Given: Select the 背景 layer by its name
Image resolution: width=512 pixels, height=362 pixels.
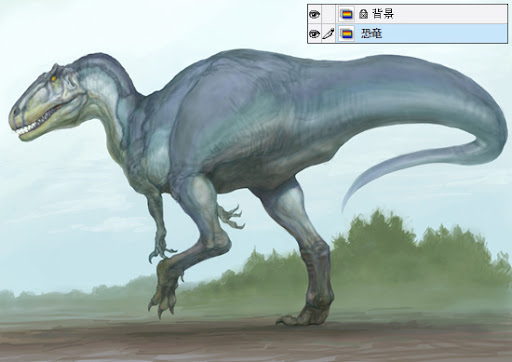Looking at the screenshot, I should (x=383, y=14).
